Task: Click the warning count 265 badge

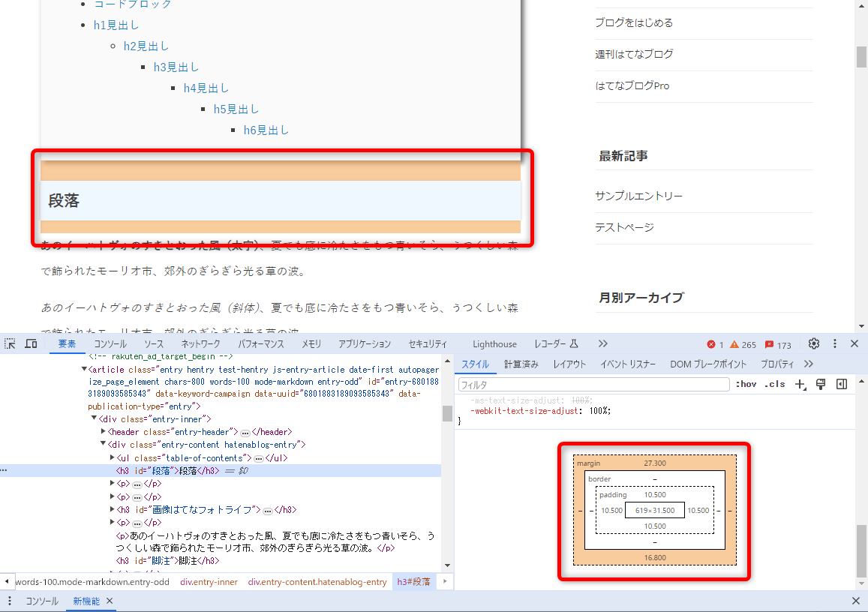Action: coord(743,345)
